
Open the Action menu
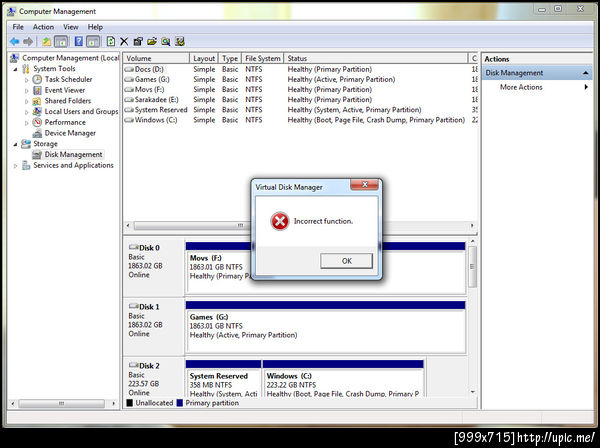point(43,27)
